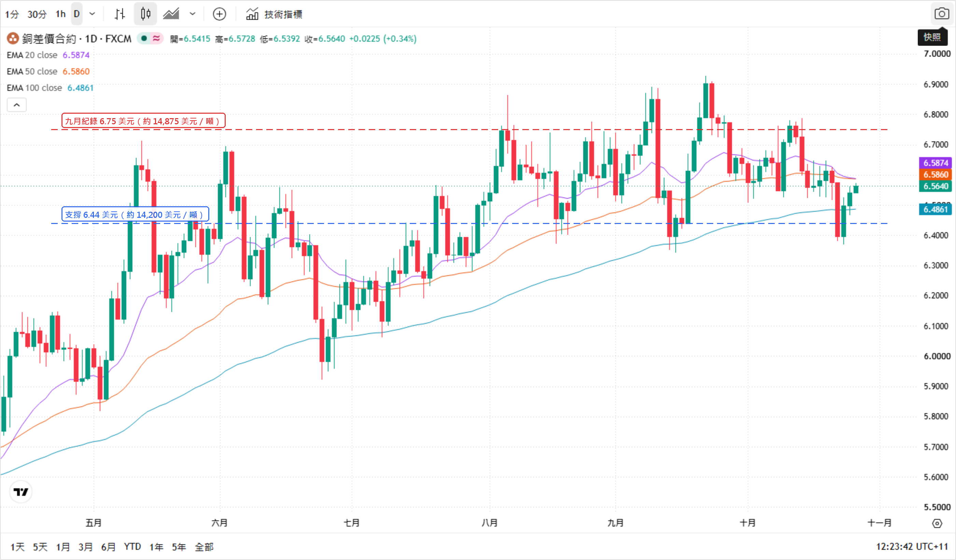This screenshot has height=560, width=956.
Task: Click the orange 6.5860 EMA price label
Action: point(936,174)
